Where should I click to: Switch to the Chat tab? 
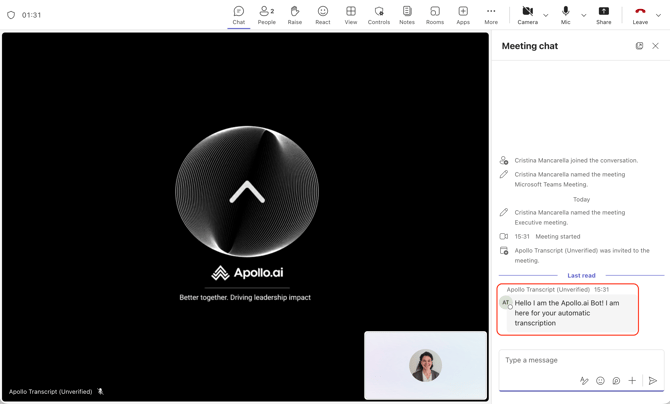pyautogui.click(x=238, y=15)
